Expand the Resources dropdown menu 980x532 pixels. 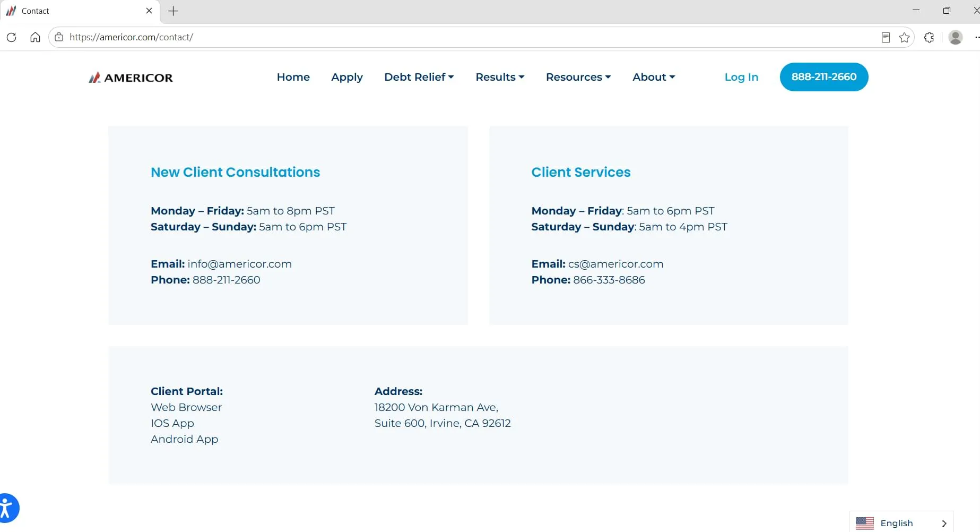578,77
